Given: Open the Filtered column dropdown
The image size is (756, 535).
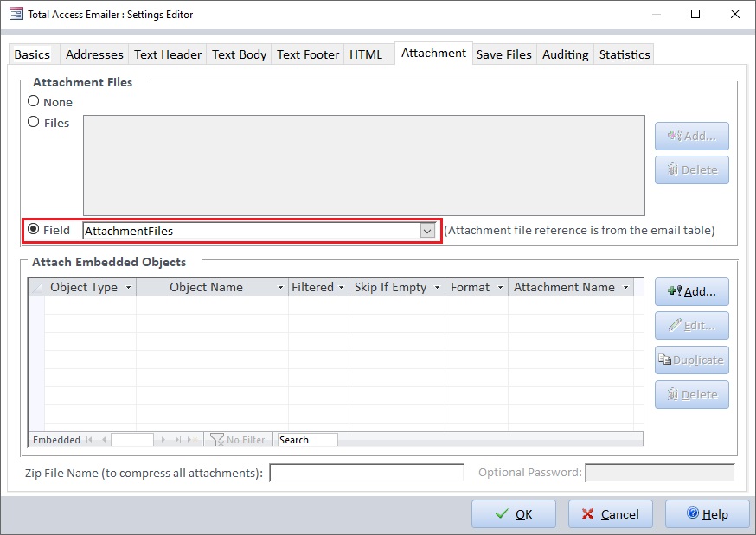Looking at the screenshot, I should coord(342,288).
